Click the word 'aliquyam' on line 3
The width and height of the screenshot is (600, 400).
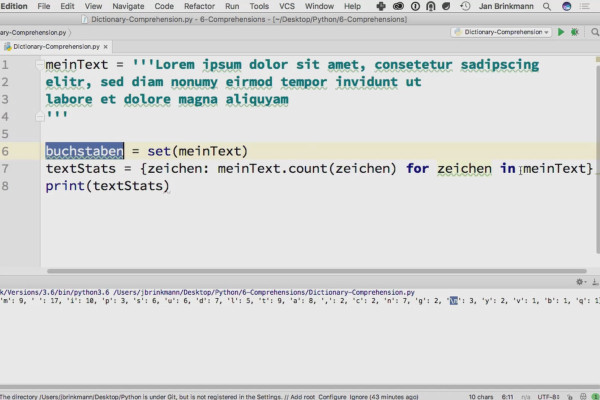point(257,100)
